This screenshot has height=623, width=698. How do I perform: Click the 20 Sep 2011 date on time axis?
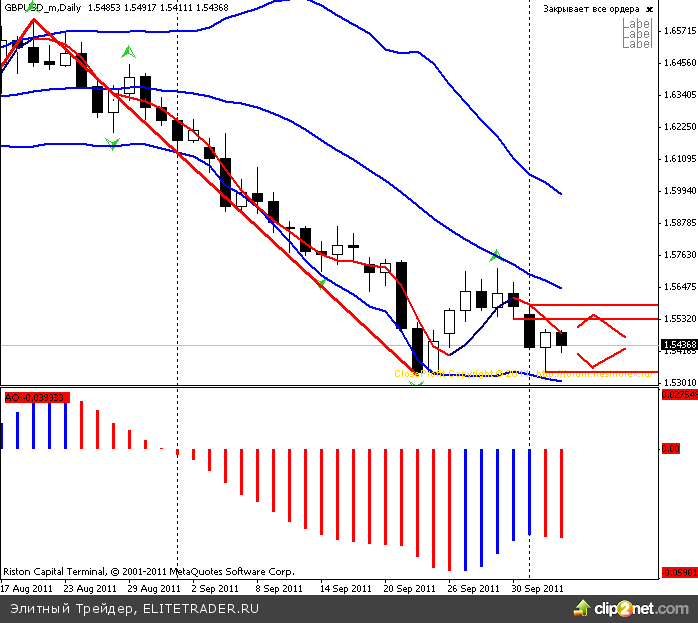pos(410,589)
